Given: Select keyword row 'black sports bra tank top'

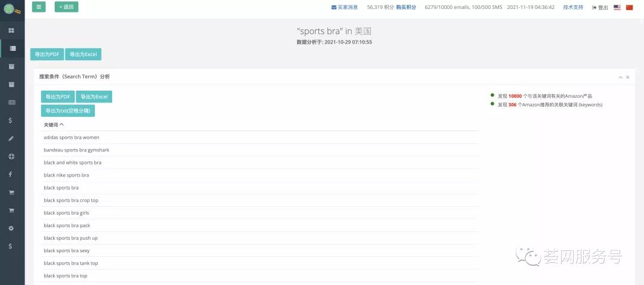Looking at the screenshot, I should (x=259, y=263).
